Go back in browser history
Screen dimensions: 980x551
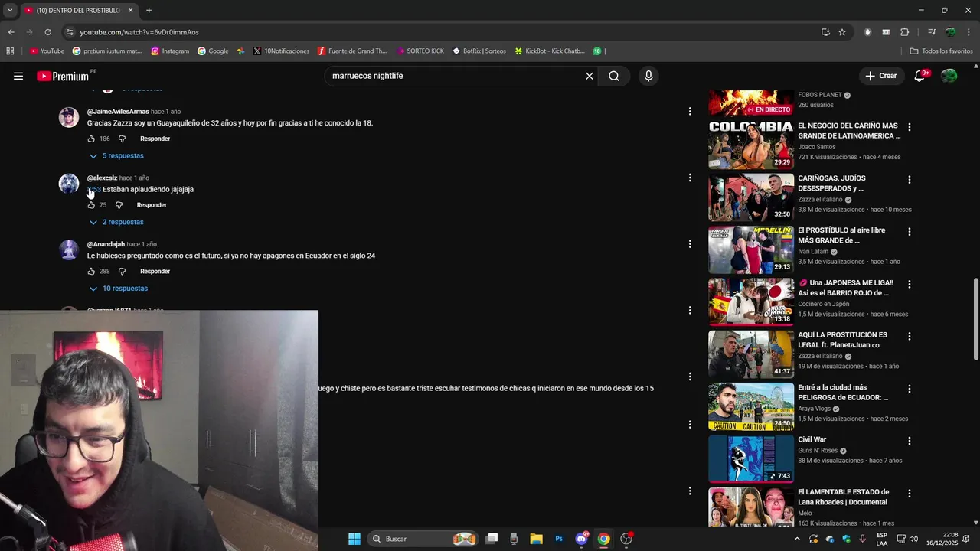pos(11,32)
